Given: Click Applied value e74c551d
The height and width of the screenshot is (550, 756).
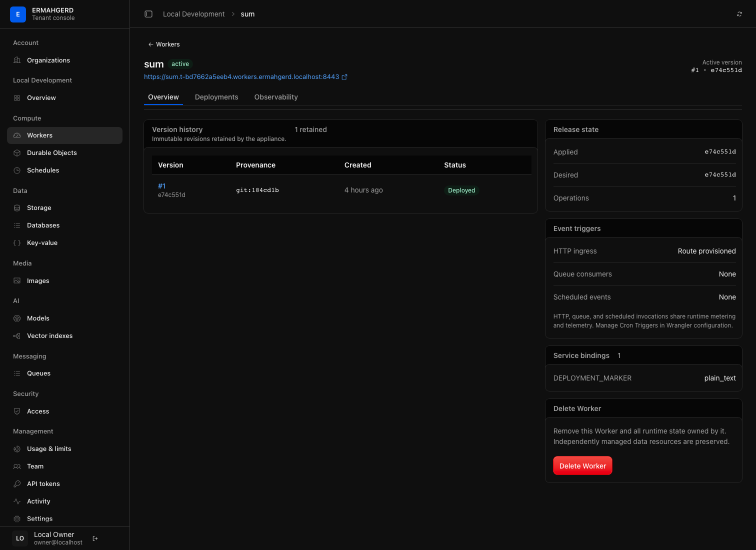Looking at the screenshot, I should pos(720,152).
